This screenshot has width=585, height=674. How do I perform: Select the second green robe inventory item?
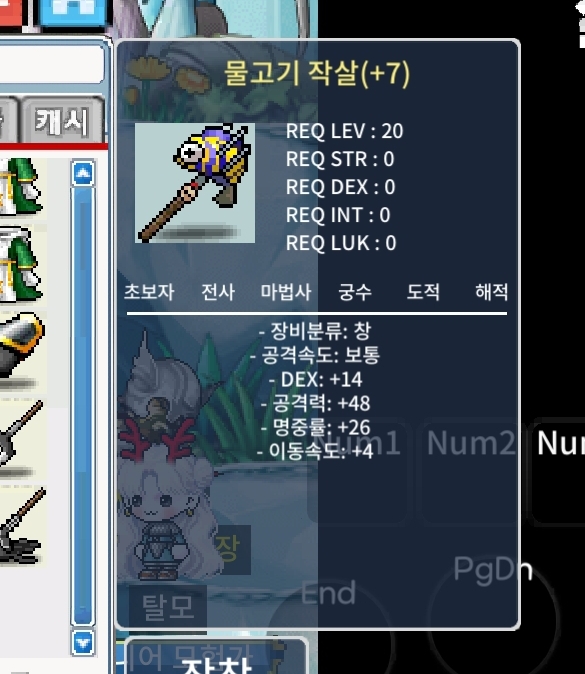[x=22, y=266]
